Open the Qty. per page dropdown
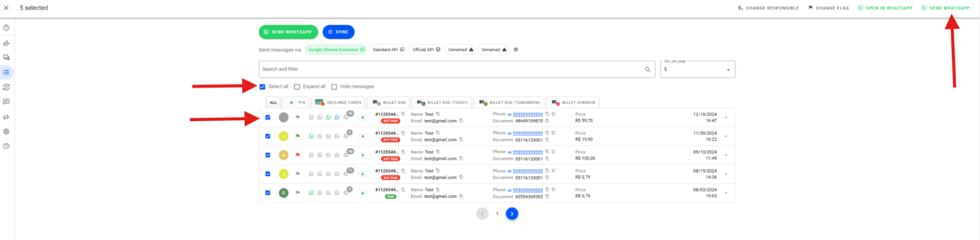This screenshot has height=240, width=980. click(x=698, y=70)
